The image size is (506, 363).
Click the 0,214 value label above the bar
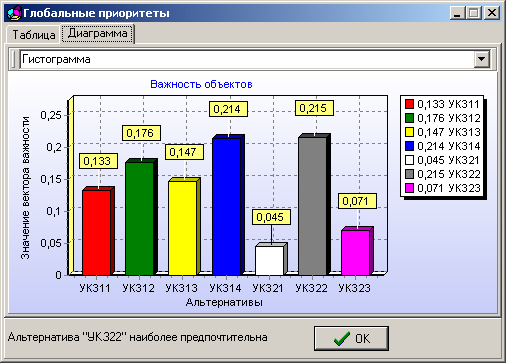click(228, 109)
